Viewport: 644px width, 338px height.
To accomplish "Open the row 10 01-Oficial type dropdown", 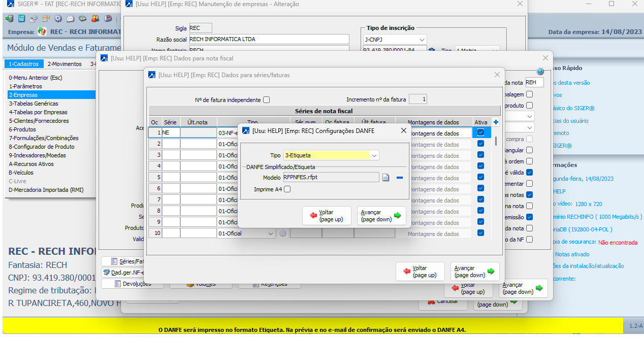I will point(270,233).
